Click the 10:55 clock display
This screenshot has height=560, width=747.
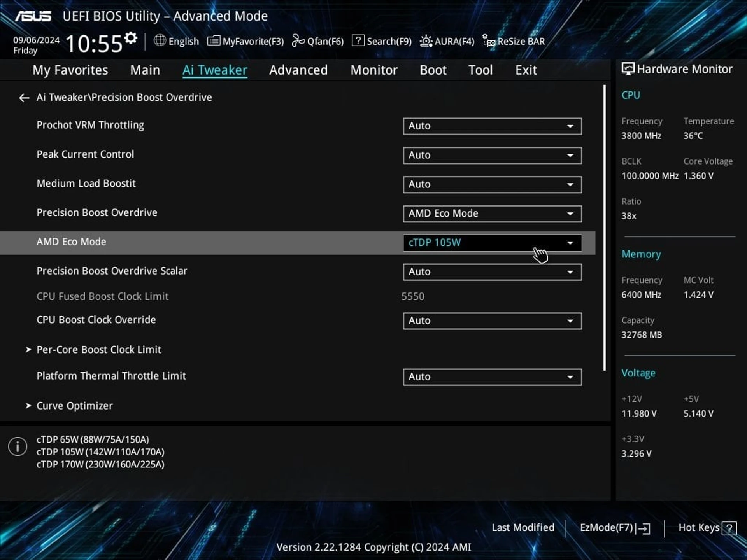click(x=94, y=44)
